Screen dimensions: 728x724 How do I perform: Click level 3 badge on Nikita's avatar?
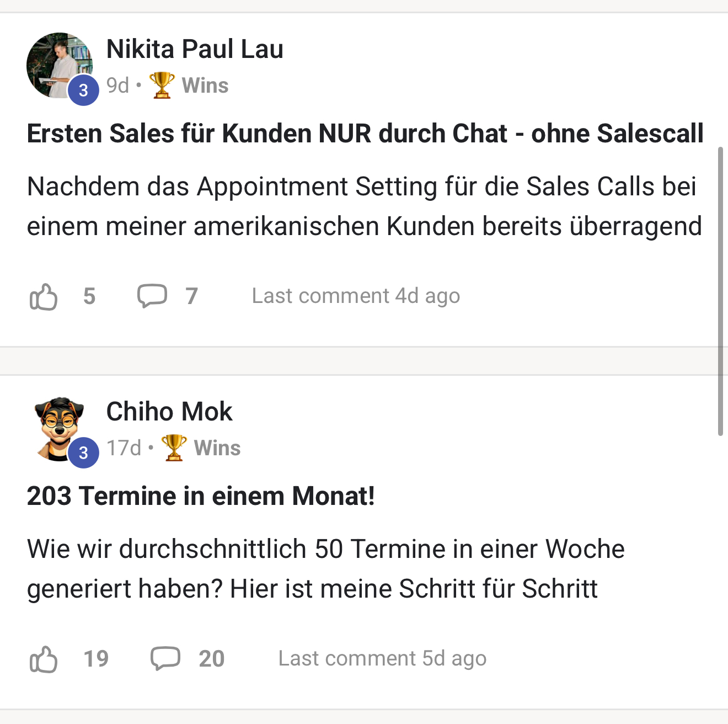[83, 90]
